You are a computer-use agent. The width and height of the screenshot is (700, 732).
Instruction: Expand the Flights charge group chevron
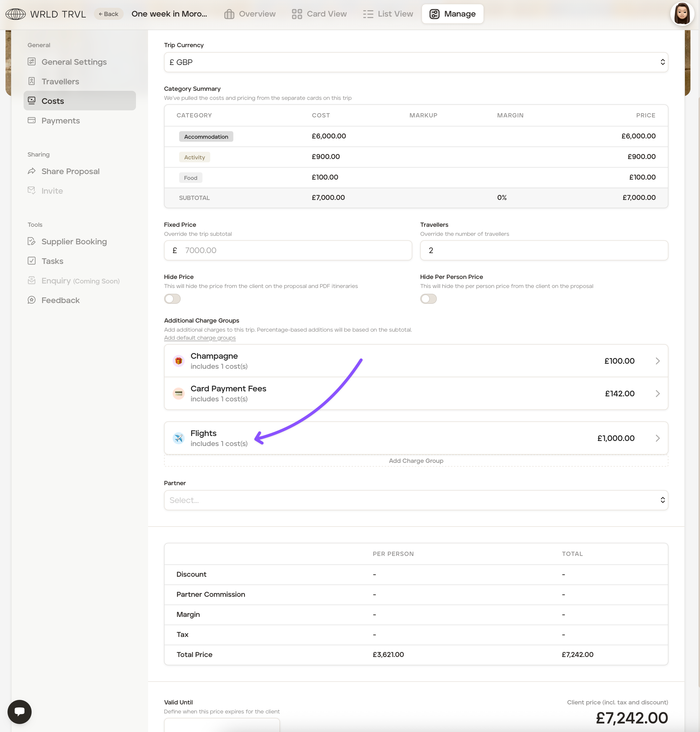point(657,438)
